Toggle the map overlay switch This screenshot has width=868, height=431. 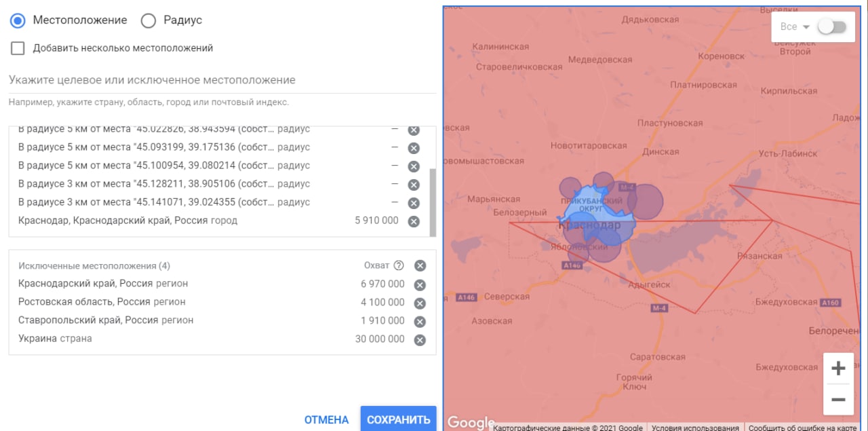pos(832,27)
